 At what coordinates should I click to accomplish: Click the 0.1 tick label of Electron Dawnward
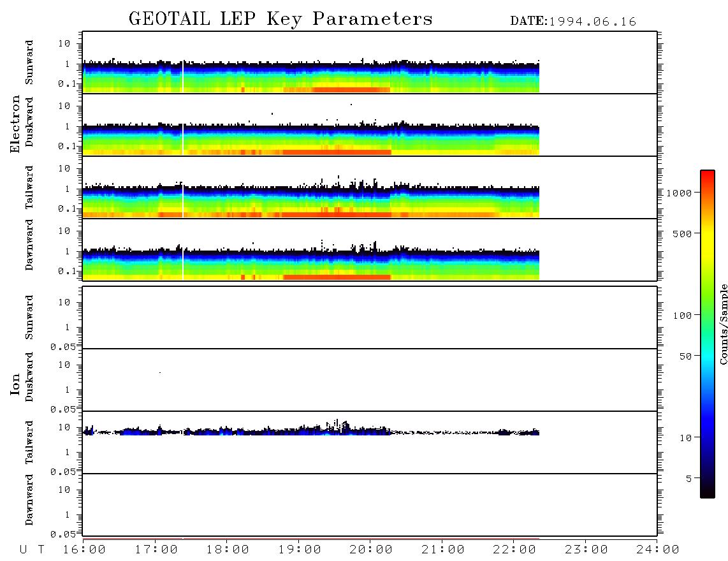67,271
